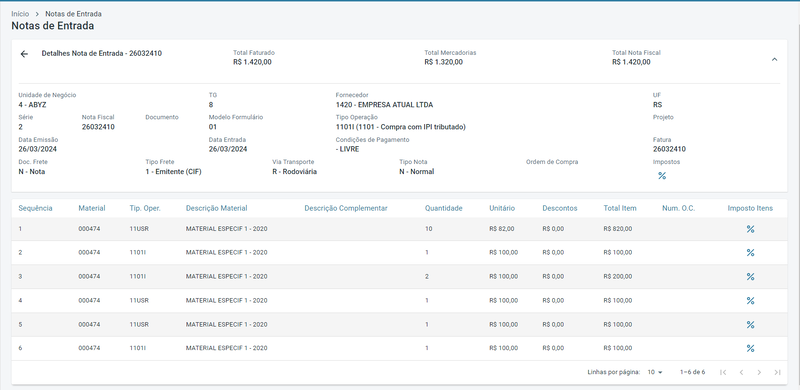The width and height of the screenshot is (800, 390).
Task: Click Via Transporte value R - Rodoviária
Action: [x=294, y=172]
